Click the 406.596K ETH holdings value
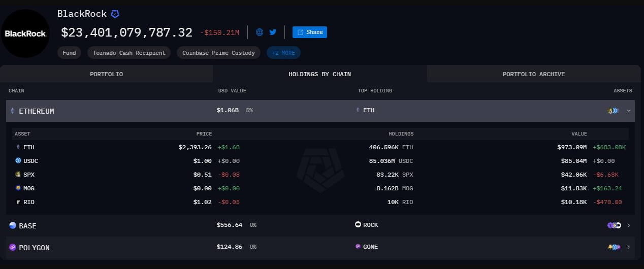 pos(391,147)
